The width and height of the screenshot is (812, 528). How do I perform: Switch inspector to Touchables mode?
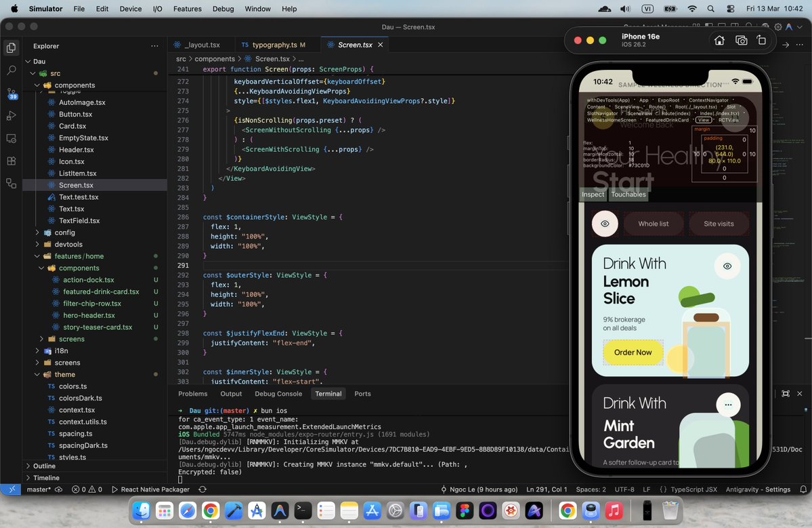pyautogui.click(x=628, y=195)
